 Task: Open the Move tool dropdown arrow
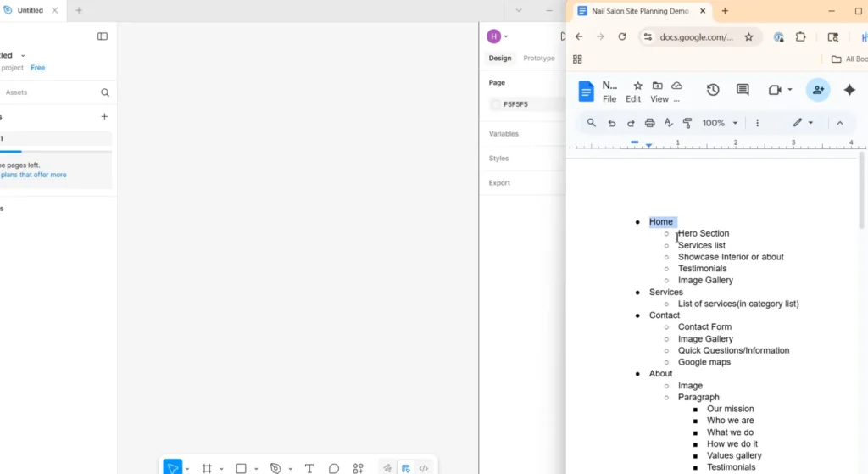tap(187, 469)
